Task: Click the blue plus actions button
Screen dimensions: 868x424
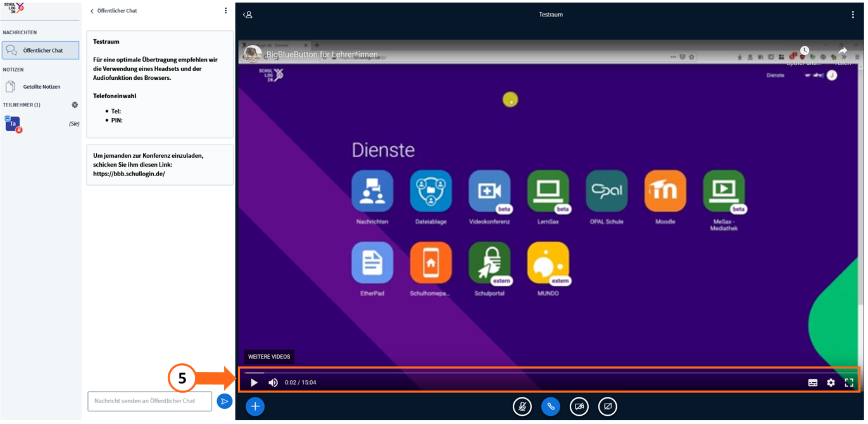Action: point(255,406)
